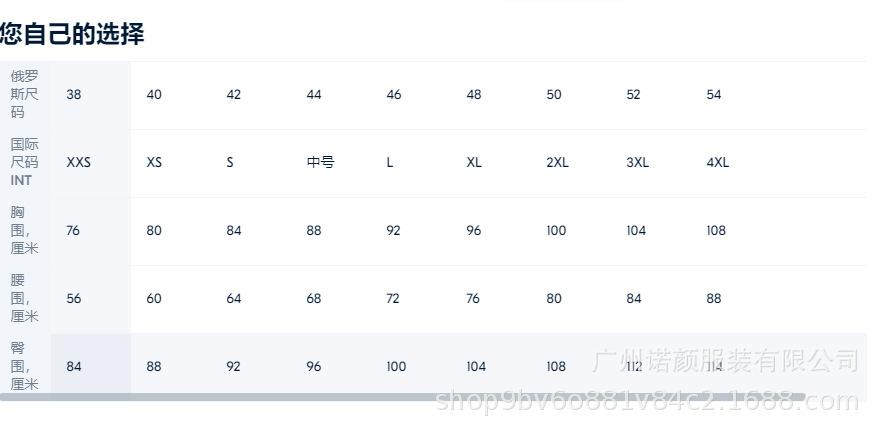Click waist value 72 in 腰围 row
887x436 pixels.
pyautogui.click(x=394, y=299)
